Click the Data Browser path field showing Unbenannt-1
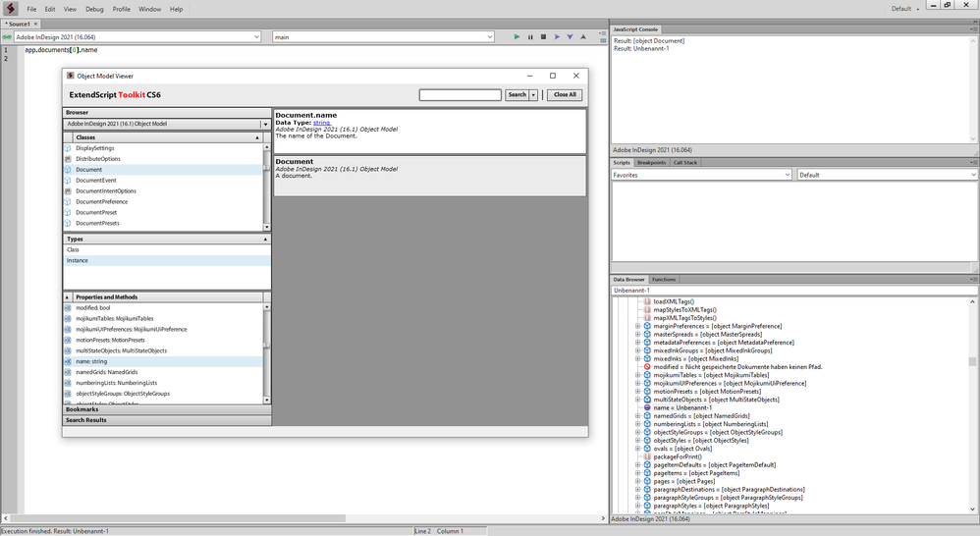The width and height of the screenshot is (980, 536). coord(793,291)
